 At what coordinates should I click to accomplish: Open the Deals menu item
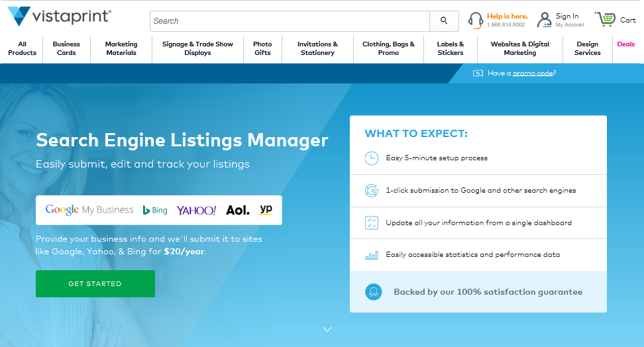coord(626,44)
